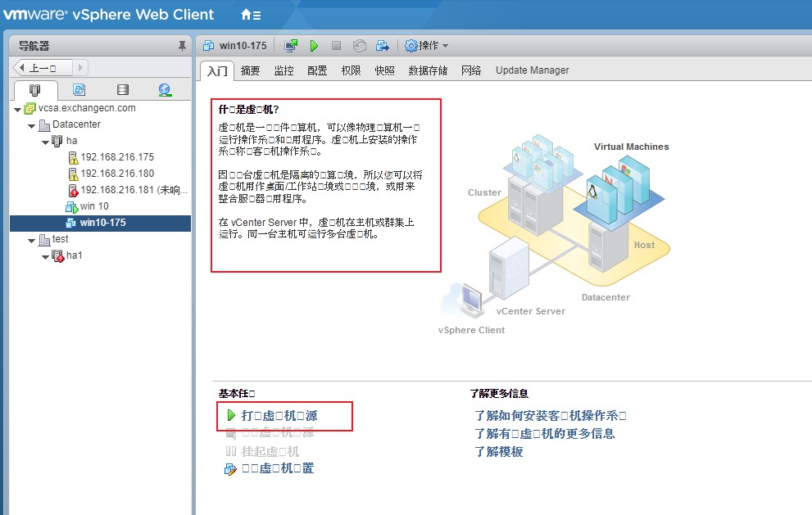Screen dimensions: 812x515
Task: Click the 'vSphere Web Client' product title
Action: coord(143,15)
